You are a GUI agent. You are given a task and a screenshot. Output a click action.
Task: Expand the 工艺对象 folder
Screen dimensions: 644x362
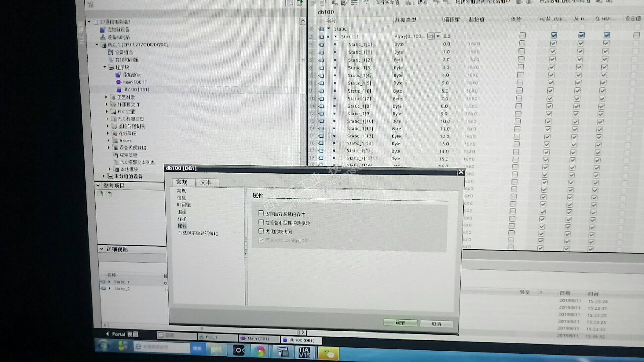click(106, 97)
